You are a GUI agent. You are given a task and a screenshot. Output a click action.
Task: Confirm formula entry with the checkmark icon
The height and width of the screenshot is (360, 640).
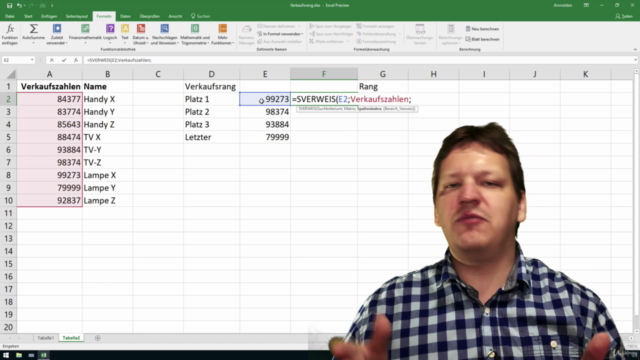pyautogui.click(x=64, y=60)
